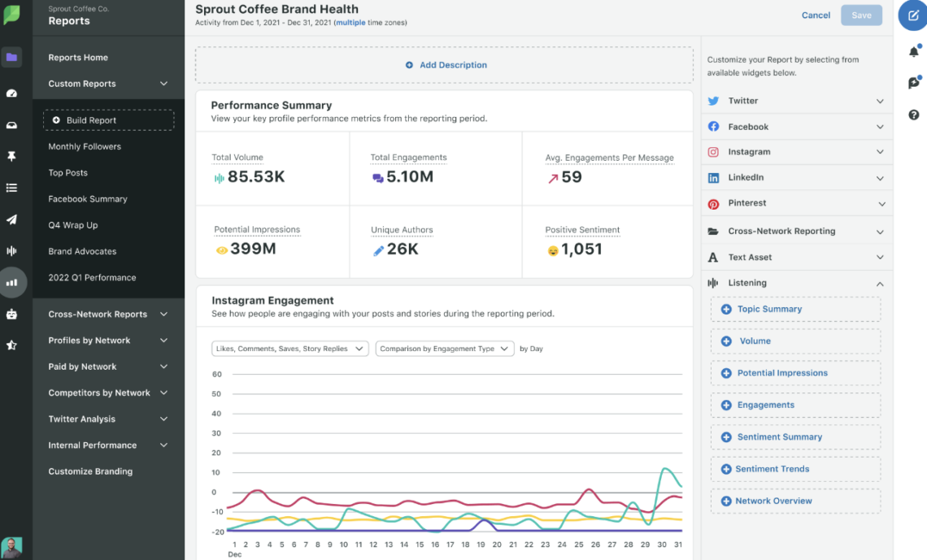Viewport: 927px width, 560px height.
Task: Open the Likes, Comments, Saves dropdown
Action: point(289,349)
